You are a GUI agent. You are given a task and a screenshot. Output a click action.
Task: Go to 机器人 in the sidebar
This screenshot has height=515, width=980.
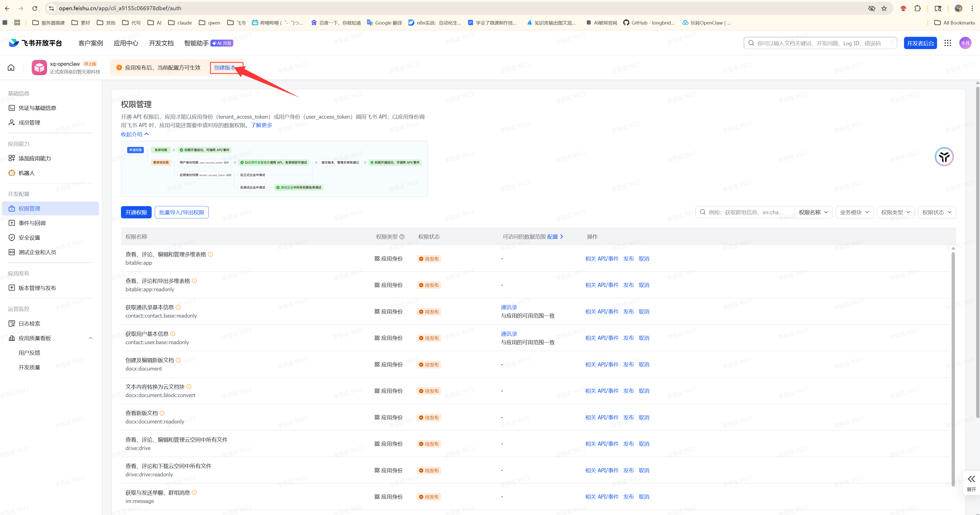click(x=50, y=173)
